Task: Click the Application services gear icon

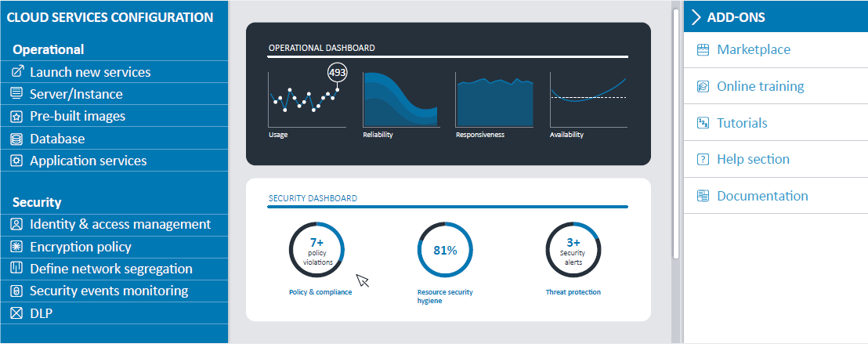Action: point(16,161)
